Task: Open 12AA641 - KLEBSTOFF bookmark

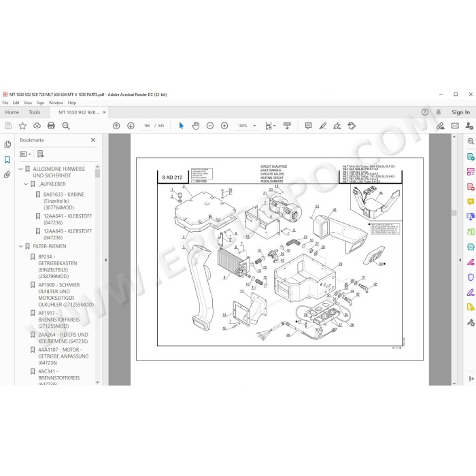Action: [x=67, y=219]
